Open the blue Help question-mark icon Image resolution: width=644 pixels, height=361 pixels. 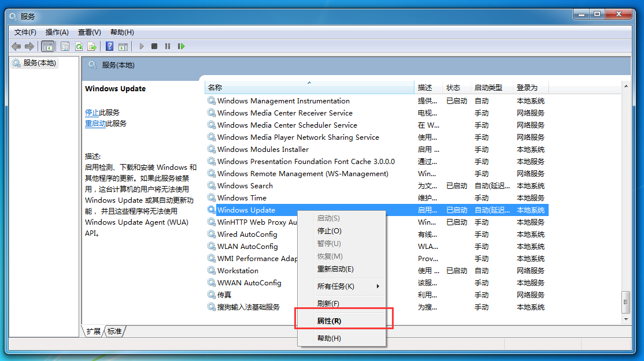click(x=109, y=46)
